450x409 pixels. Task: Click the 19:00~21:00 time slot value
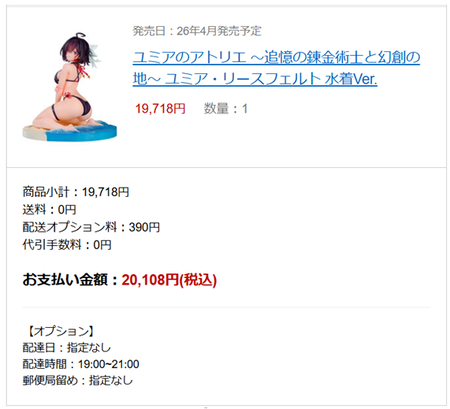click(109, 364)
